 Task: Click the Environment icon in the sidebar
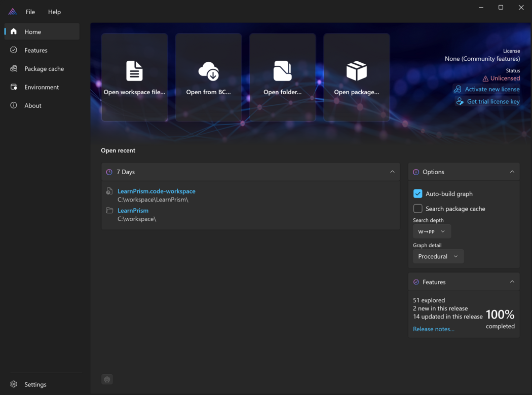(14, 87)
